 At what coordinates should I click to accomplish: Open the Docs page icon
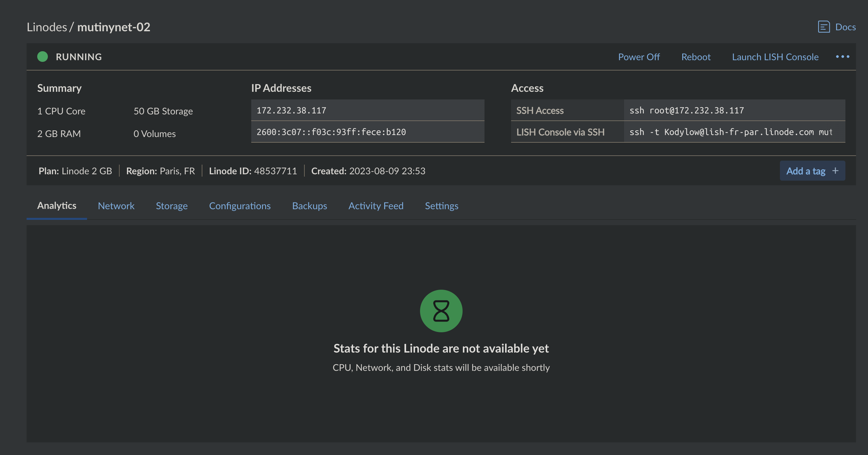(x=823, y=27)
